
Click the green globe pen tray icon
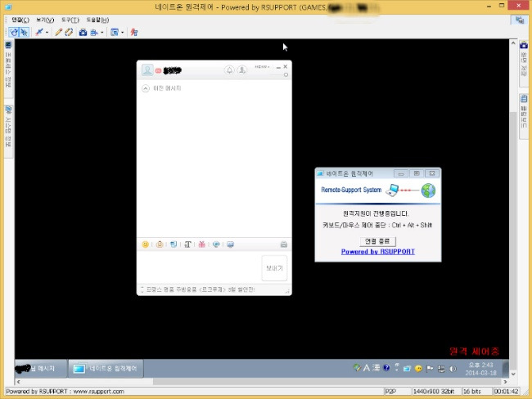(357, 368)
